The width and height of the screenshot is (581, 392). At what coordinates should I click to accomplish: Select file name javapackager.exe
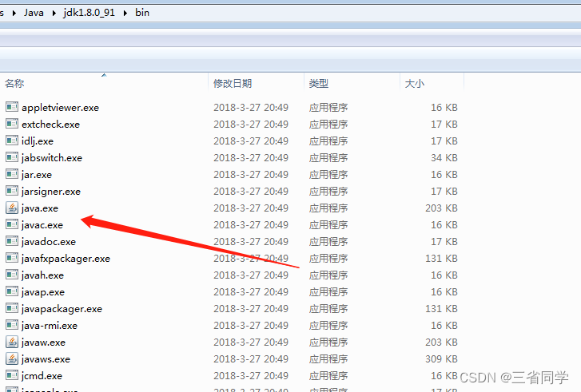click(62, 309)
